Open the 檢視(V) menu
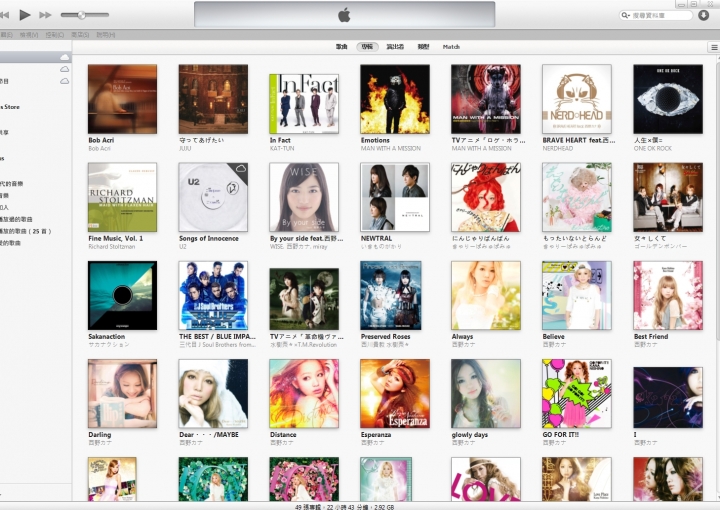The height and width of the screenshot is (510, 720). (29, 35)
